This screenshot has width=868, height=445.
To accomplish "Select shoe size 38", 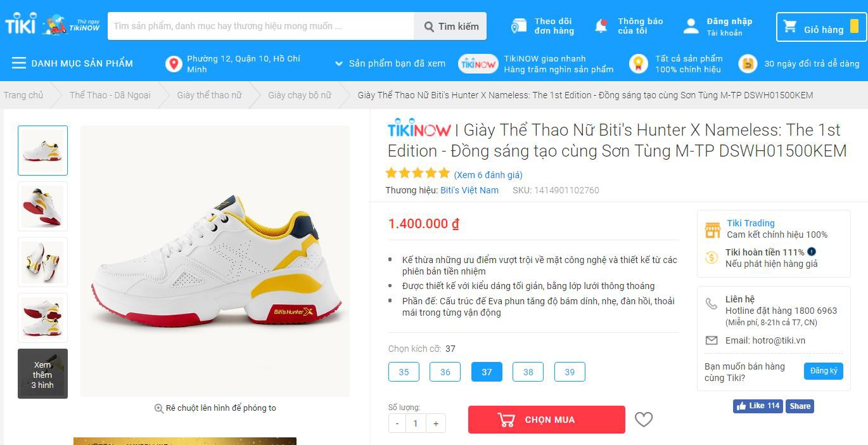I will pyautogui.click(x=528, y=372).
